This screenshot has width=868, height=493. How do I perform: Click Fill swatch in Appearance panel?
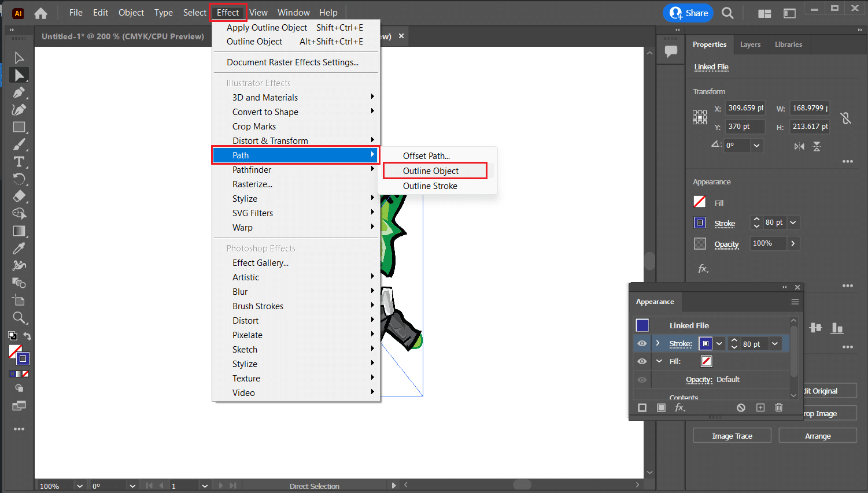click(x=706, y=361)
